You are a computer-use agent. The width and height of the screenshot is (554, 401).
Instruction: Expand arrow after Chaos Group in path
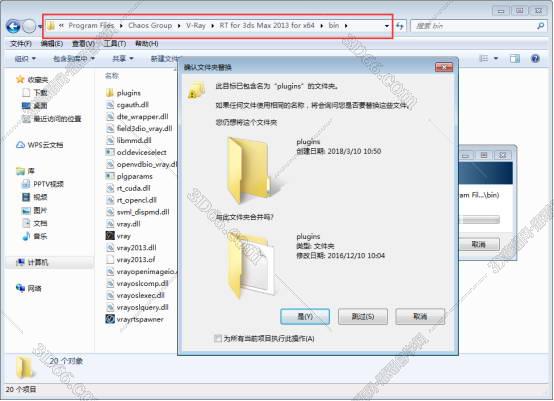point(179,26)
